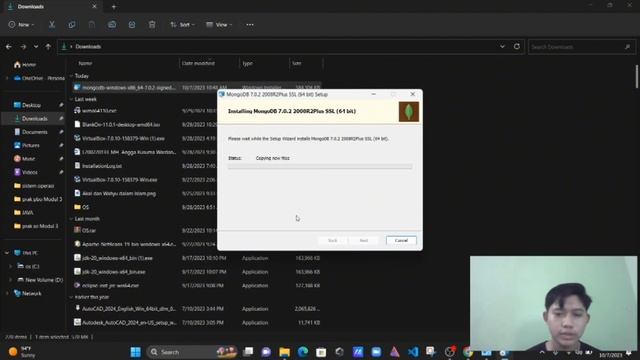This screenshot has height=360, width=640.
Task: Click the Cut scissors icon in Explorer toolbar
Action: 52,25
